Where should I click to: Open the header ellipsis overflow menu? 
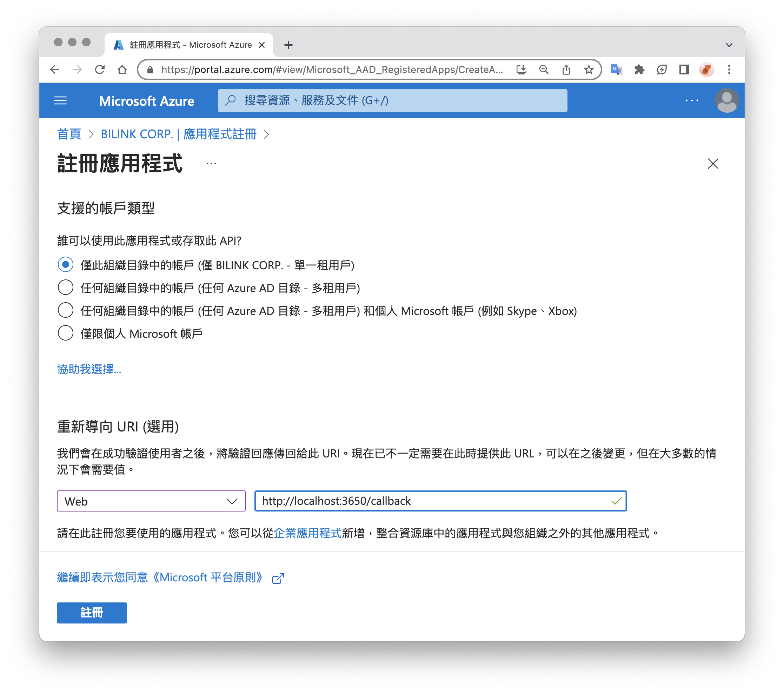point(692,100)
